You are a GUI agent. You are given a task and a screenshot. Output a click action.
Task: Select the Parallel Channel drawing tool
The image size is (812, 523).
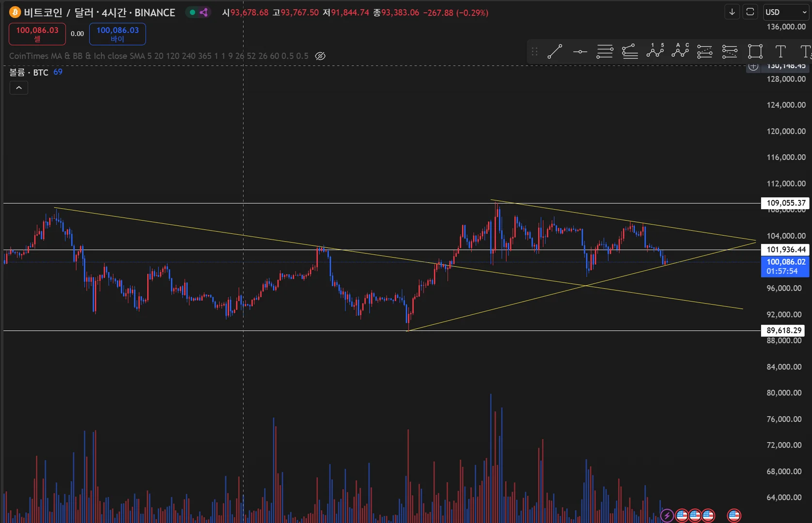605,51
